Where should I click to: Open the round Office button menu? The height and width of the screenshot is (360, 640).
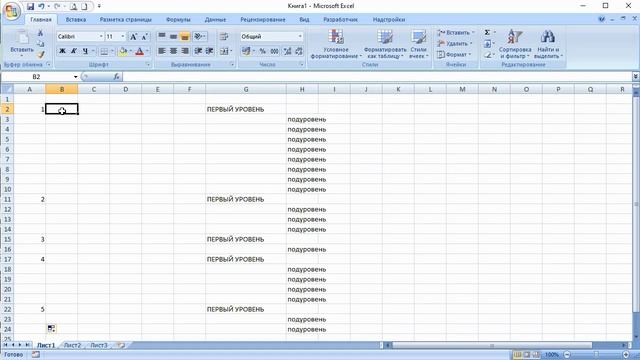11,11
